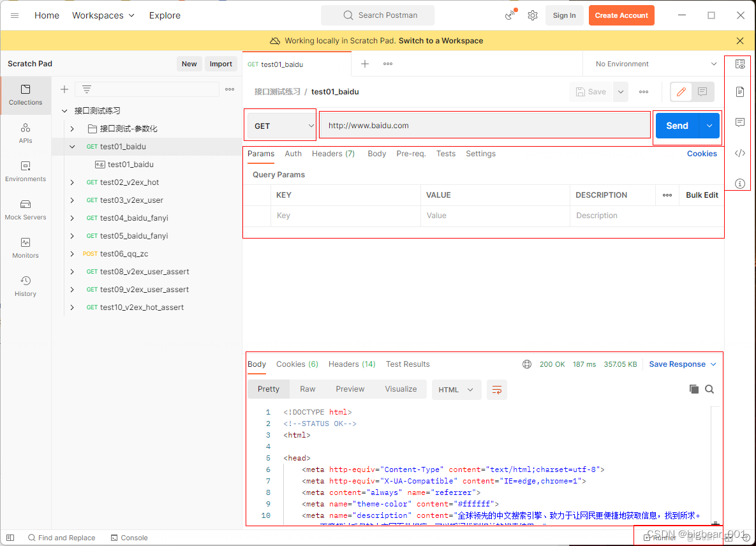Viewport: 756px width, 546px height.
Task: Open collections options ellipsis menu
Action: [x=230, y=89]
